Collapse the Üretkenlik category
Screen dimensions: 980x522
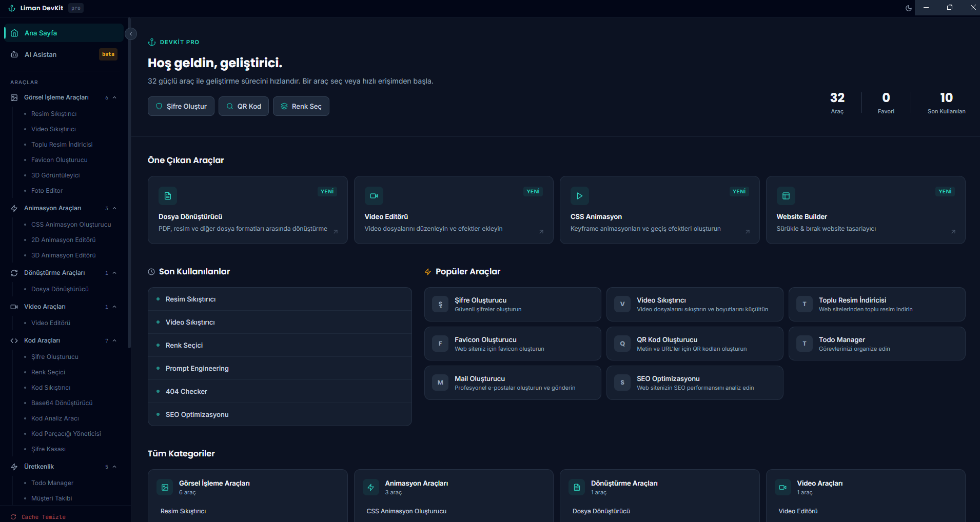pyautogui.click(x=114, y=467)
